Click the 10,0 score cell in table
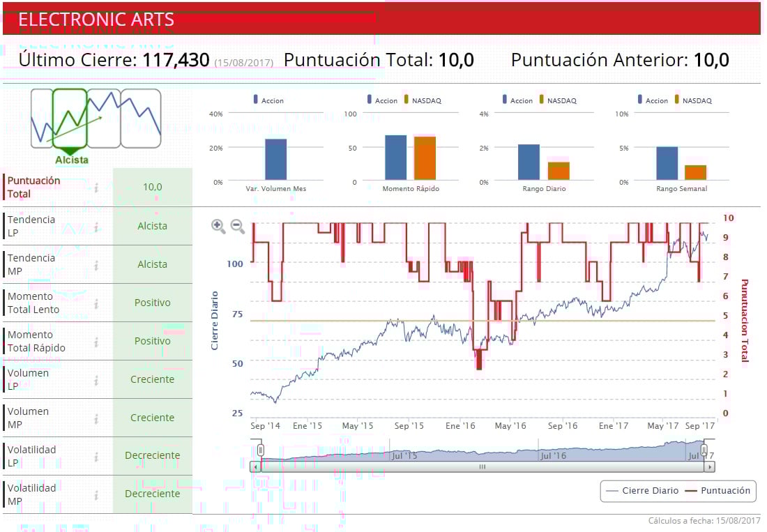The height and width of the screenshot is (532, 767). pyautogui.click(x=153, y=187)
